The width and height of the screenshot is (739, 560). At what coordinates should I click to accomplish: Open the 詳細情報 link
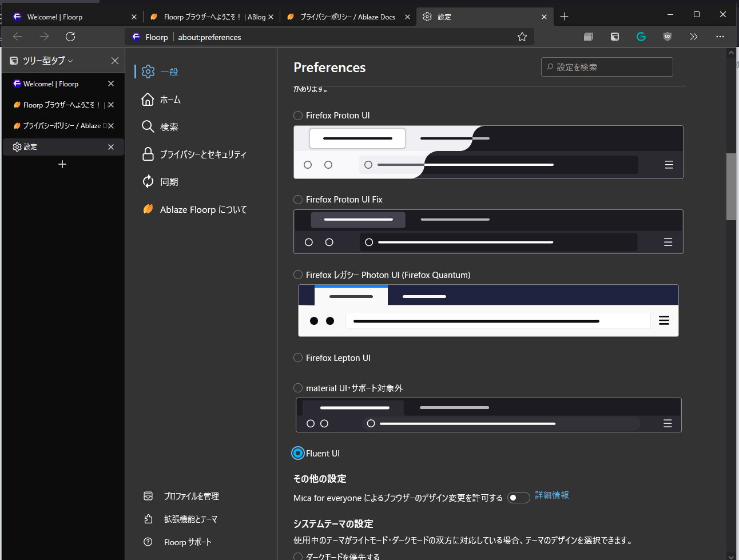[551, 495]
